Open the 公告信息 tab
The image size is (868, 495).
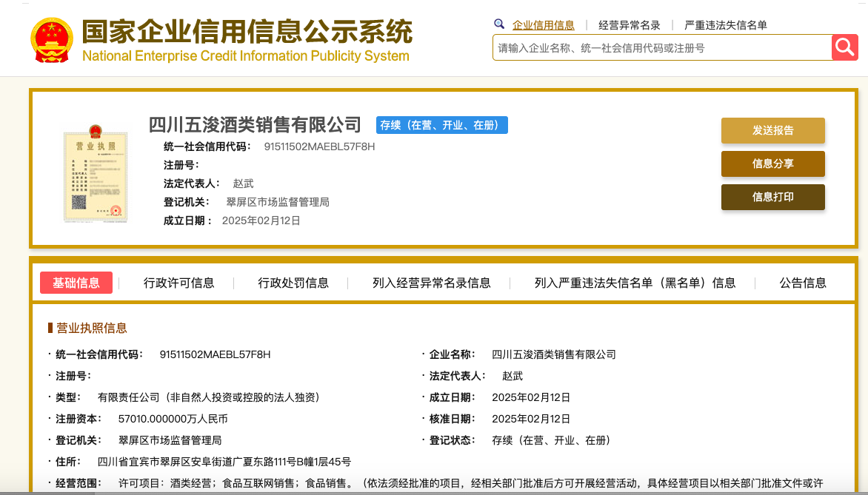[802, 283]
